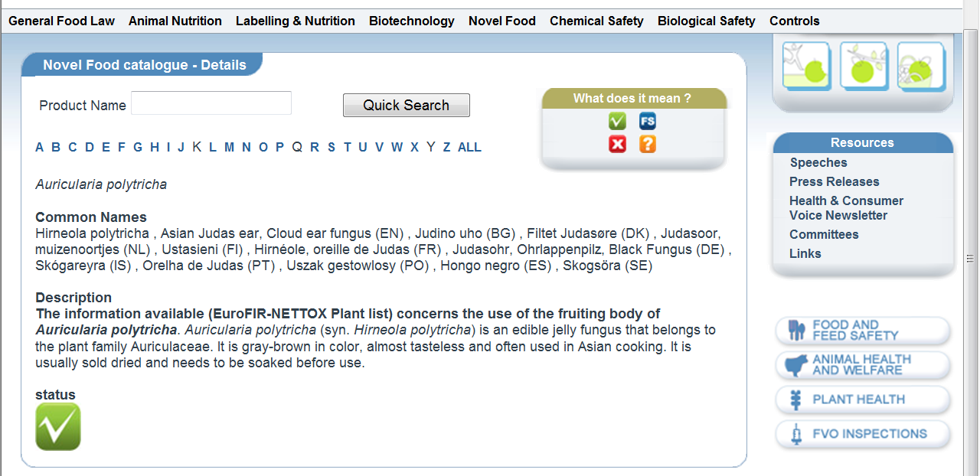Click the red X legend icon
Viewport: 980px width, 476px height.
pyautogui.click(x=617, y=144)
